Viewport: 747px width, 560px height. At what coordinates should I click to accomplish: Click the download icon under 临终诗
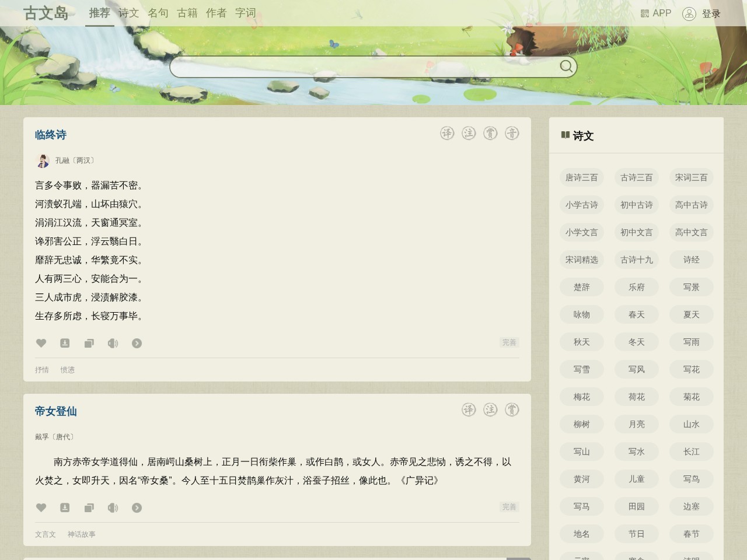[x=65, y=343]
